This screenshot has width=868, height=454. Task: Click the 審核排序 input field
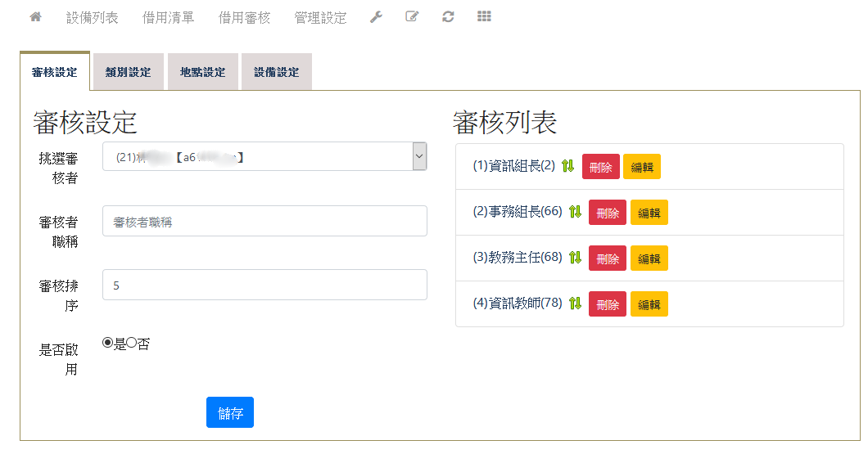coord(264,285)
